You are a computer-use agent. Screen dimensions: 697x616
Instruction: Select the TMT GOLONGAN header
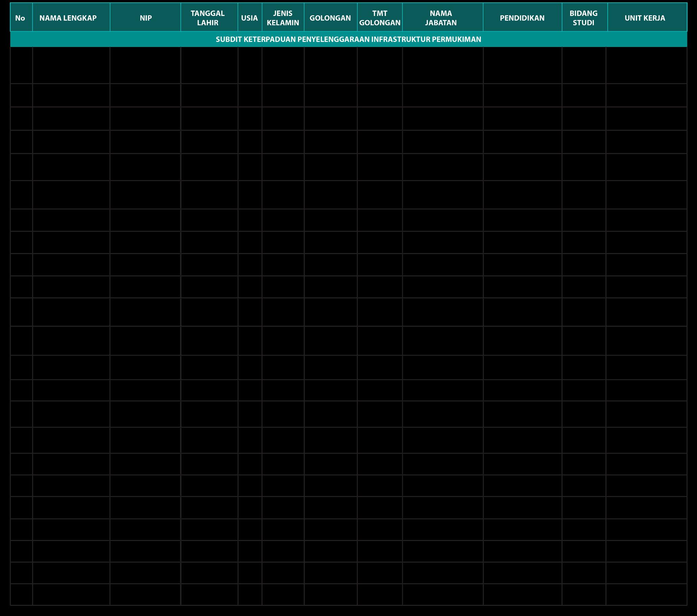point(380,17)
